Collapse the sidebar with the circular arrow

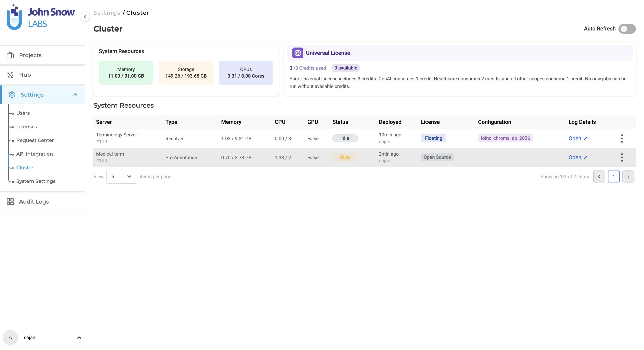85,16
